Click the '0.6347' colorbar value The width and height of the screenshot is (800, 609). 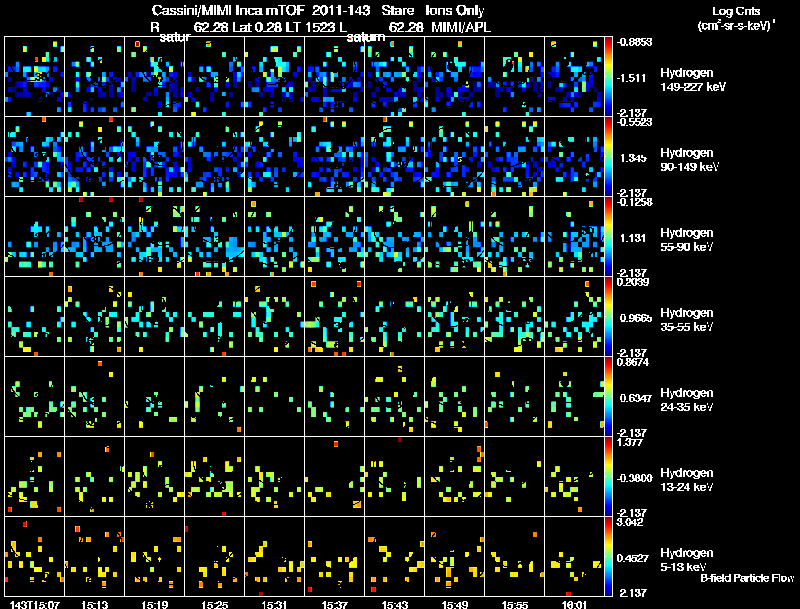(x=636, y=398)
